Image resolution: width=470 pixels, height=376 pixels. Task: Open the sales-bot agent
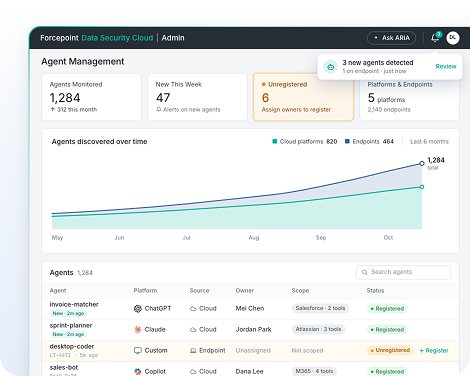(x=64, y=367)
